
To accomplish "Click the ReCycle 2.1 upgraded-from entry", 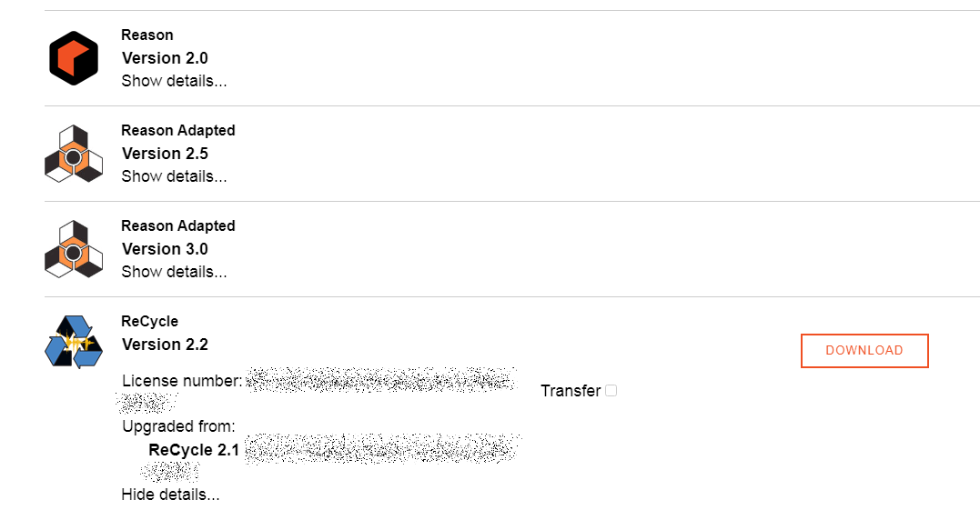I will pos(194,450).
